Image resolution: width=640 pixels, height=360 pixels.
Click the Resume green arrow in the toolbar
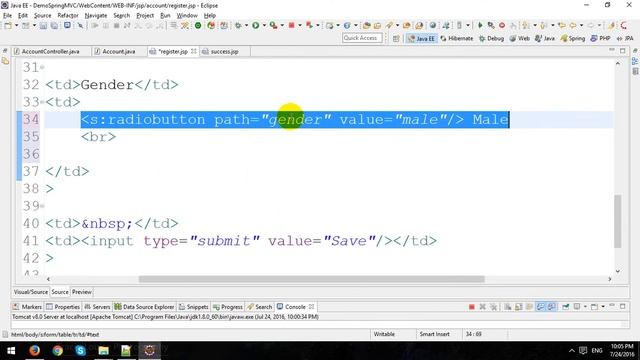(480, 25)
